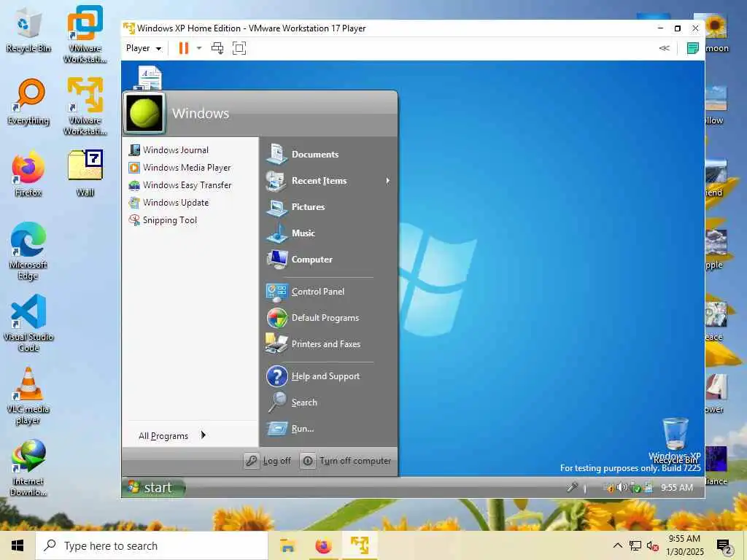The width and height of the screenshot is (747, 560).
Task: Select VLC media player desktop shortcut
Action: pos(28,396)
